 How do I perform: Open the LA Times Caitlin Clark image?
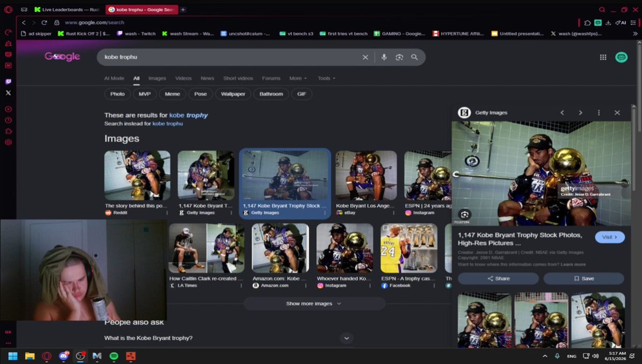click(207, 255)
